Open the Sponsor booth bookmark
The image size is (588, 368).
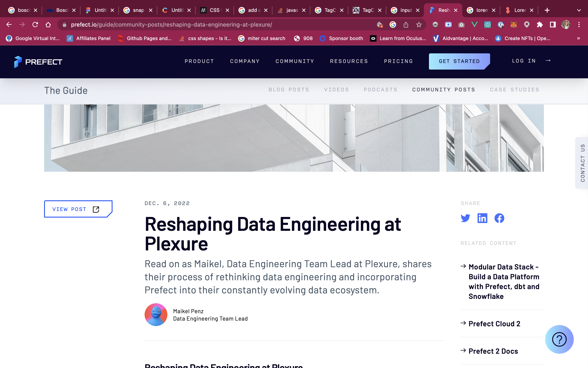(341, 38)
